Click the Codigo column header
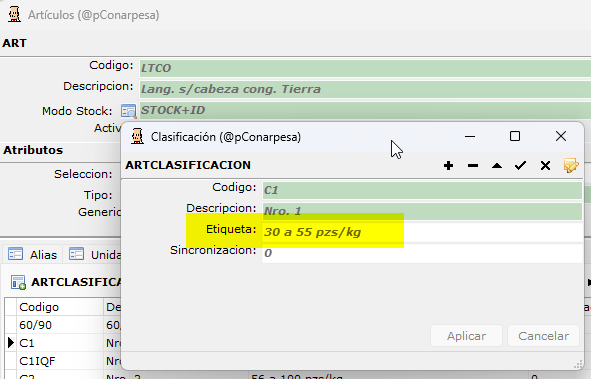Screen dimensions: 591x379 pyautogui.click(x=60, y=307)
